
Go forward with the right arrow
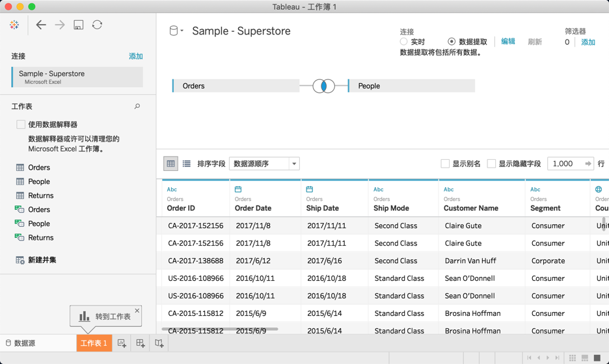(60, 25)
